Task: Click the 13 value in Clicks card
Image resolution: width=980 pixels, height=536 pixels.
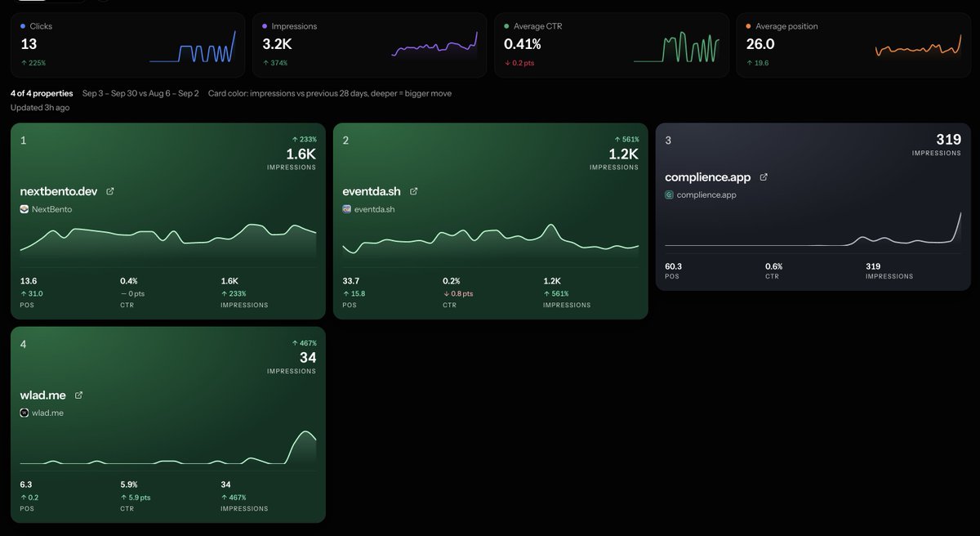Action: (x=29, y=44)
